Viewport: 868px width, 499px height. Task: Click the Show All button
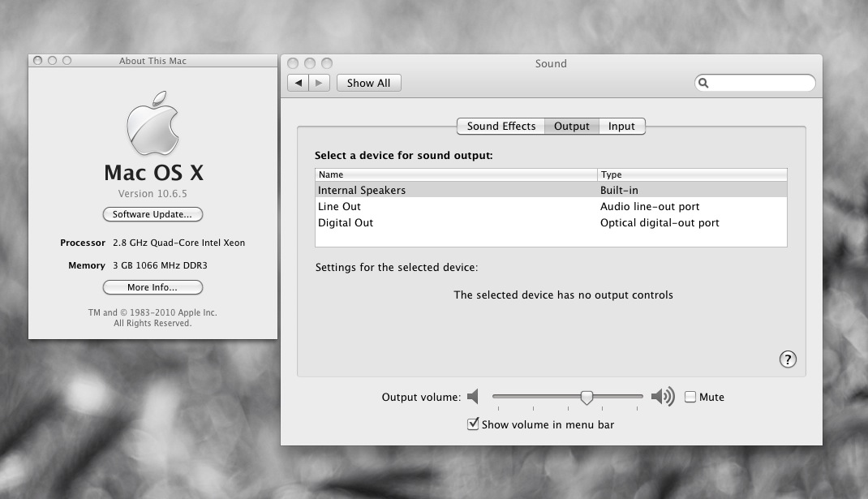pos(368,82)
